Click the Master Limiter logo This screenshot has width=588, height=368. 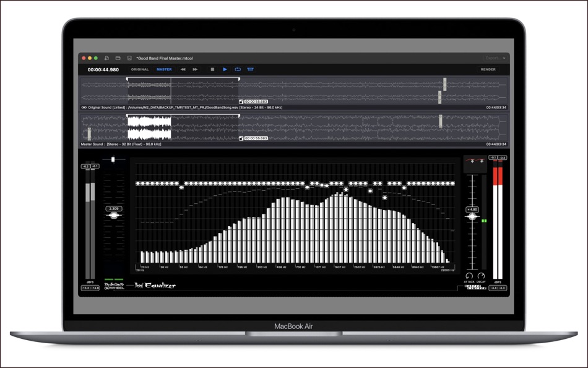coord(475,287)
